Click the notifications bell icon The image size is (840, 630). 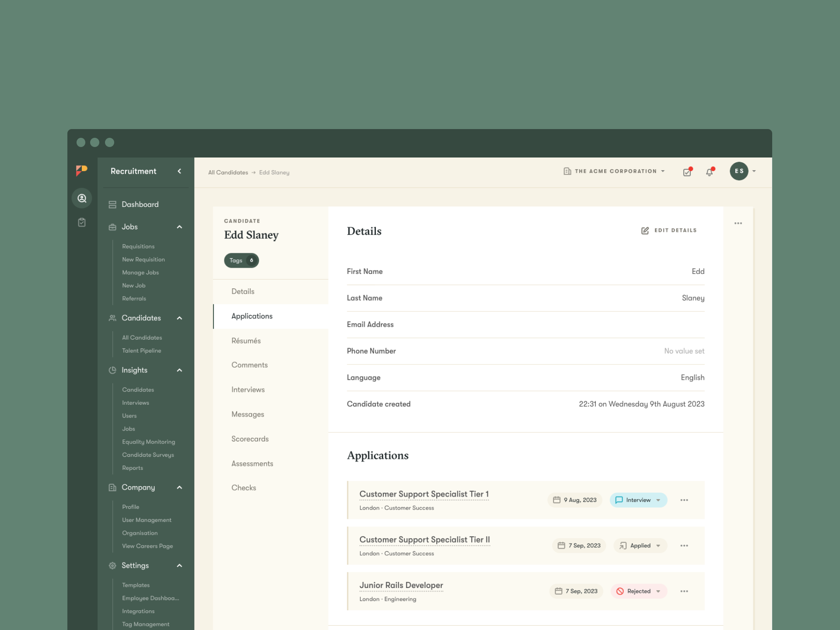click(709, 172)
